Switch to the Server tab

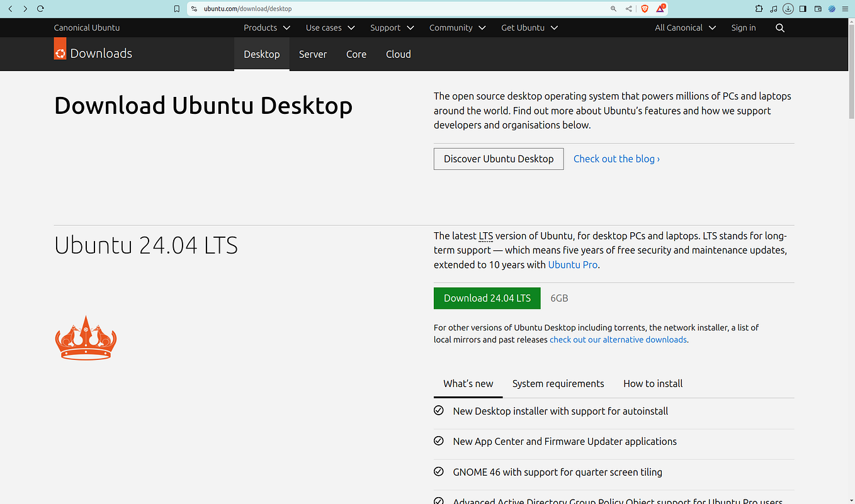click(313, 54)
